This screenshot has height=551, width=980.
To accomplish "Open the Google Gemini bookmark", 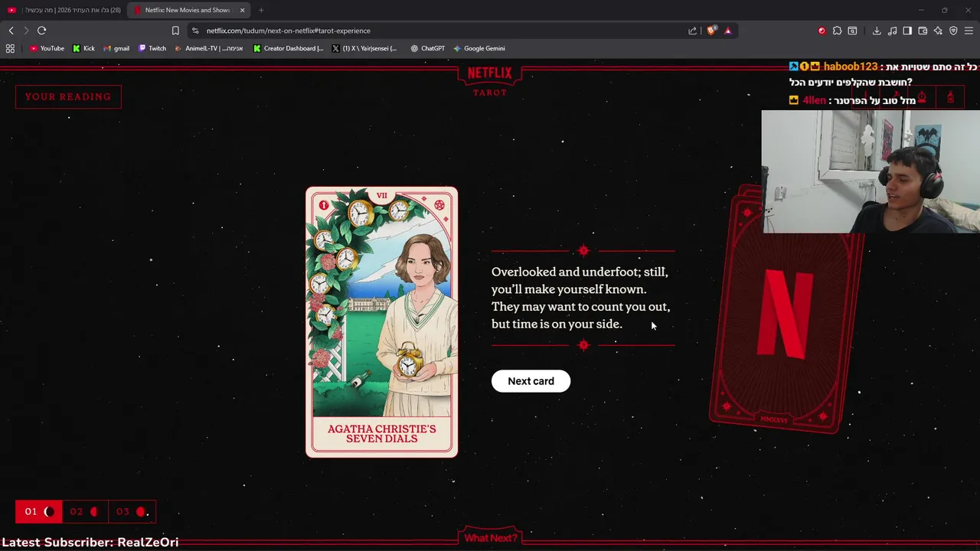I will pyautogui.click(x=479, y=48).
